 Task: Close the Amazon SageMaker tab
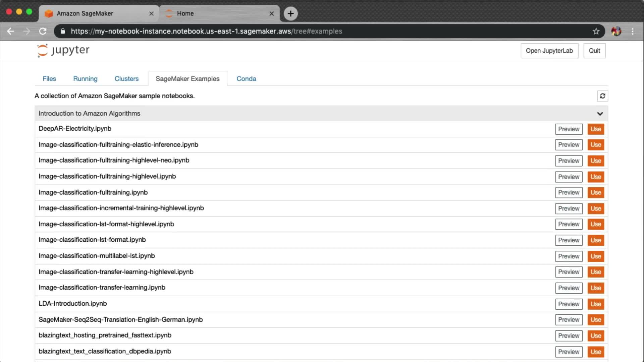pos(151,13)
